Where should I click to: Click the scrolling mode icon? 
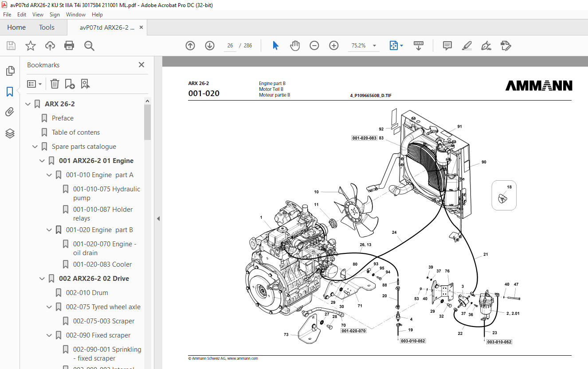419,46
